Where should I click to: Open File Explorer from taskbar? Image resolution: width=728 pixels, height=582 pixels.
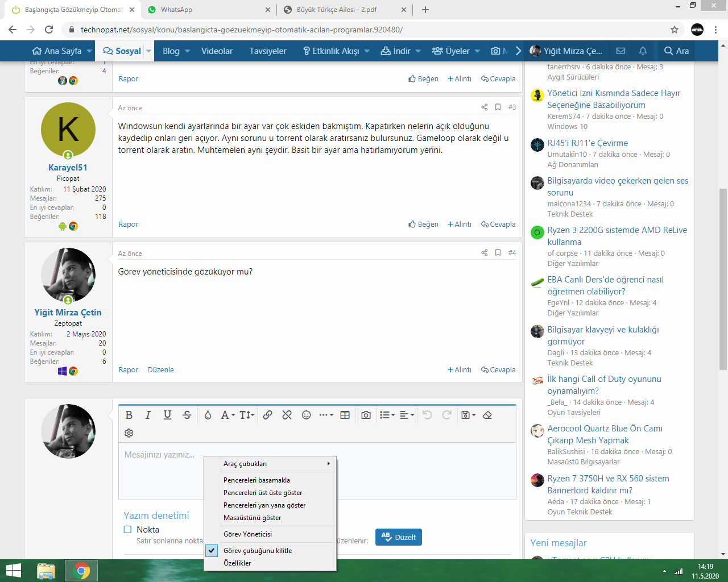tap(46, 571)
